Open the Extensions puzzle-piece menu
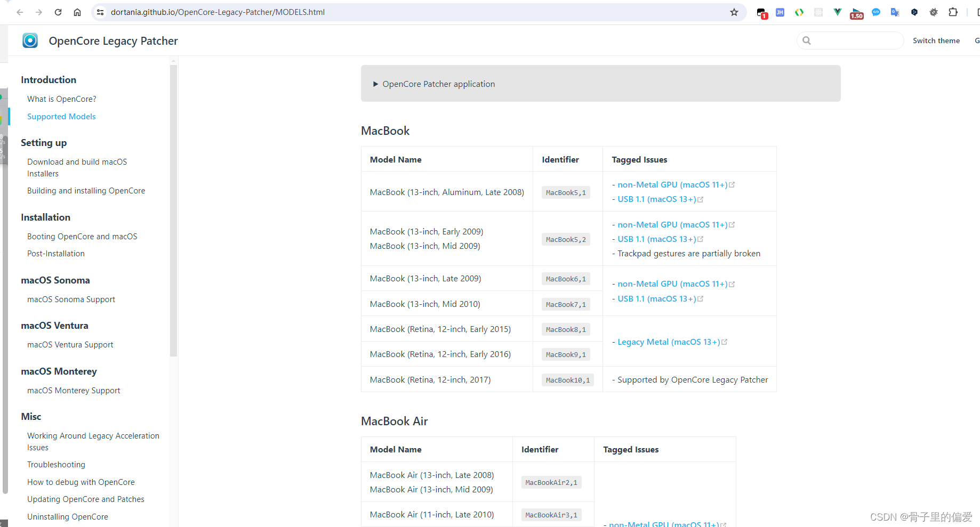This screenshot has height=527, width=980. click(953, 12)
